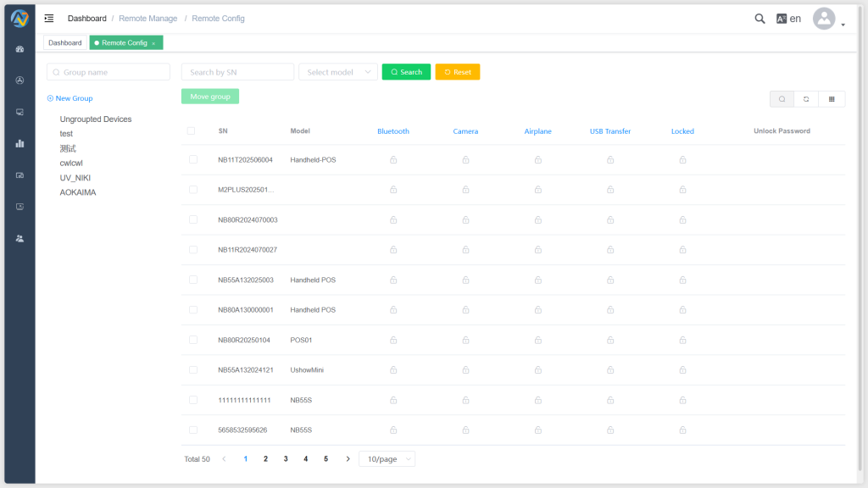
Task: Close the Remote Config tab
Action: tap(154, 43)
